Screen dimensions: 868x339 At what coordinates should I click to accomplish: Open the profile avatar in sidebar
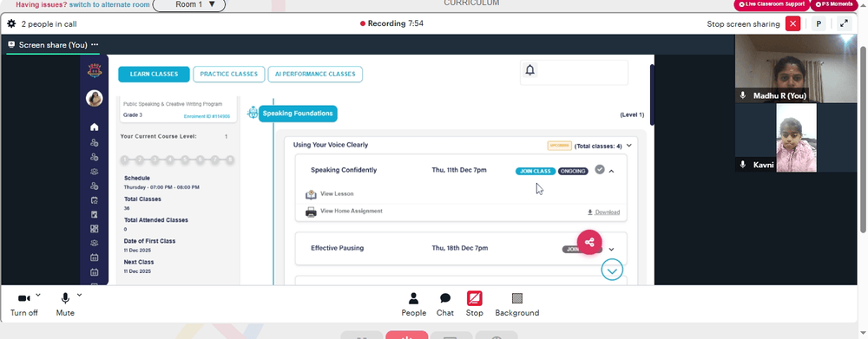pos(95,99)
